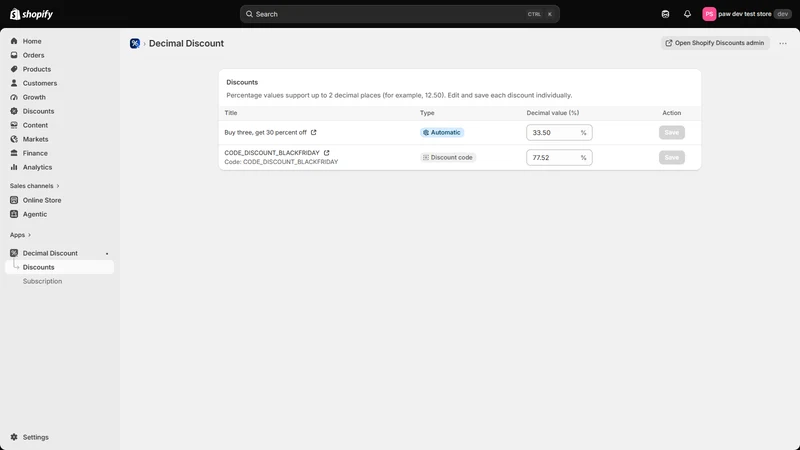Screen dimensions: 800x450
Task: Focus the Search bar
Action: coord(399,14)
